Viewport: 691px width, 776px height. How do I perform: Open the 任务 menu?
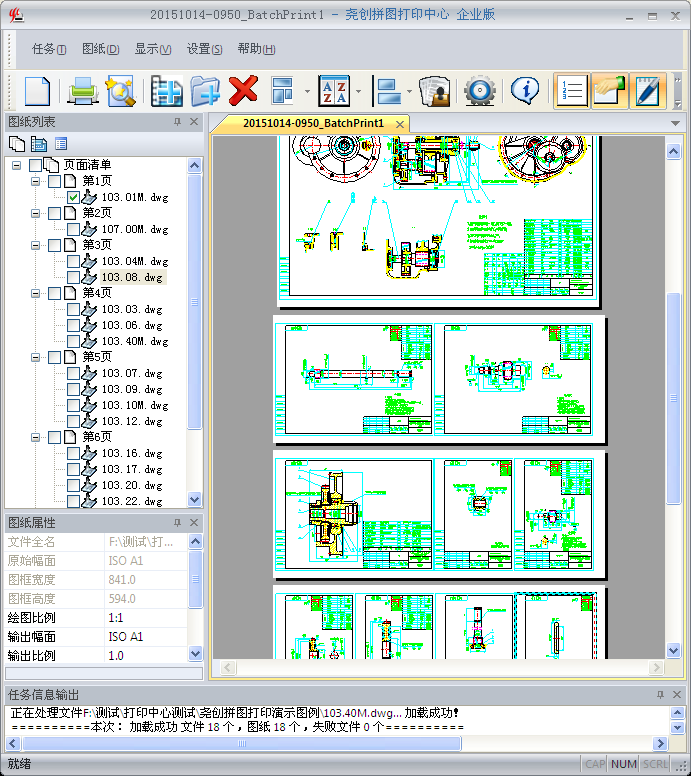(x=49, y=49)
